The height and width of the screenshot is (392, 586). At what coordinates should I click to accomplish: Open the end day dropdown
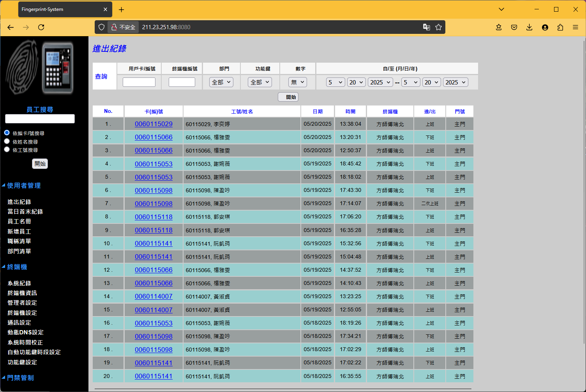click(x=432, y=82)
